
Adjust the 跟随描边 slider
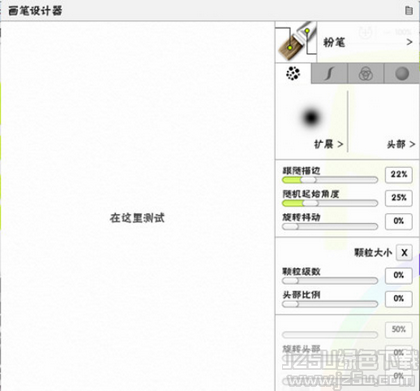pos(330,180)
